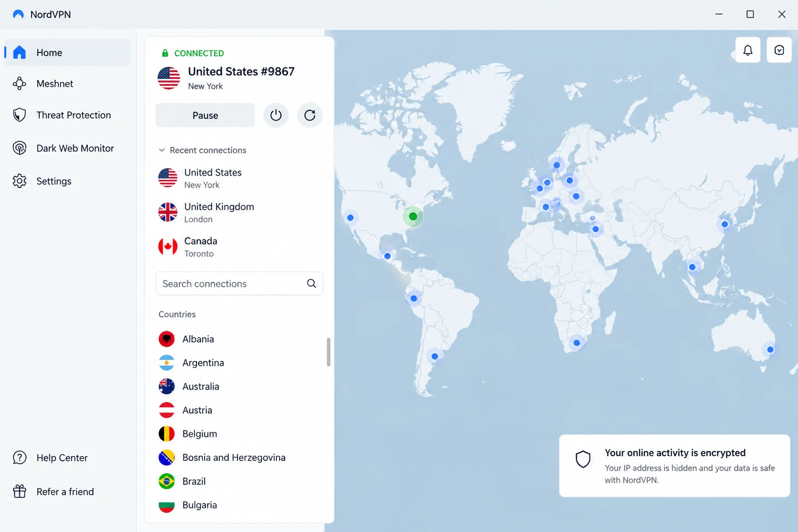Connect to recent Canada Toronto
Image resolution: width=798 pixels, height=532 pixels.
(x=240, y=247)
